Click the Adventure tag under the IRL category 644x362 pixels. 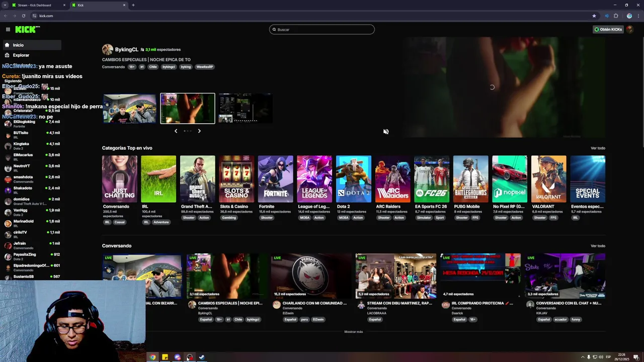(x=161, y=222)
